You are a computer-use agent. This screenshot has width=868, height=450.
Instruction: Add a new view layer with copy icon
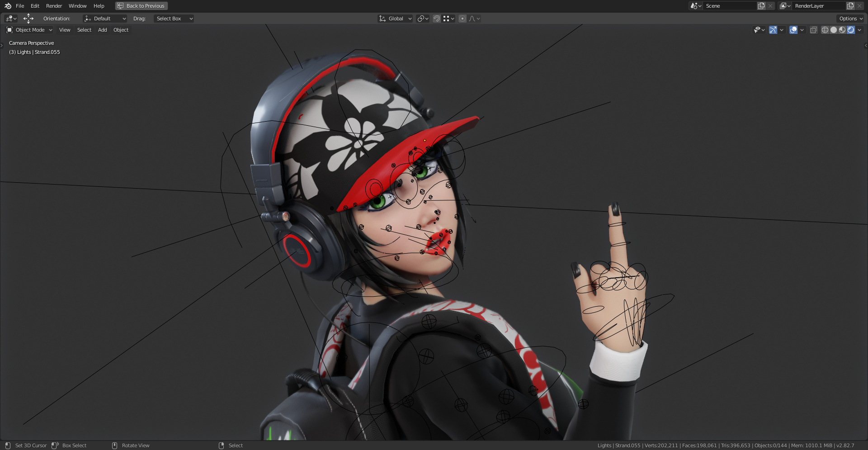coord(850,6)
